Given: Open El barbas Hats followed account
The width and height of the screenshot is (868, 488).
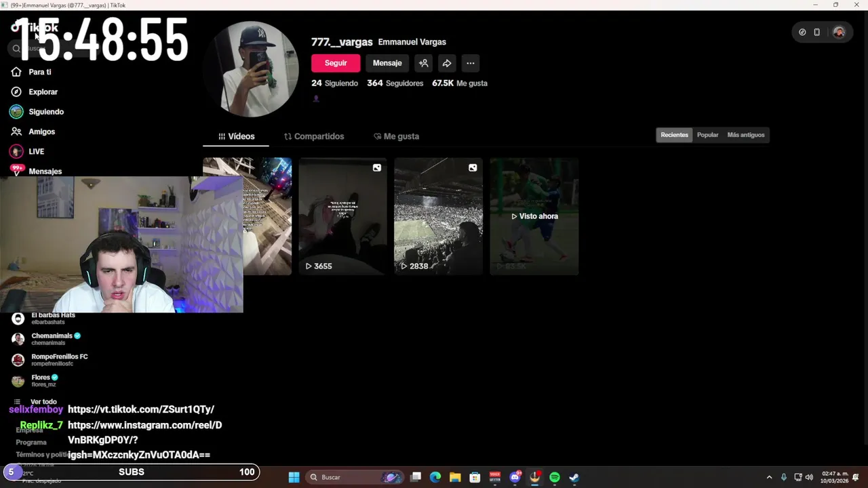Looking at the screenshot, I should coord(45,318).
